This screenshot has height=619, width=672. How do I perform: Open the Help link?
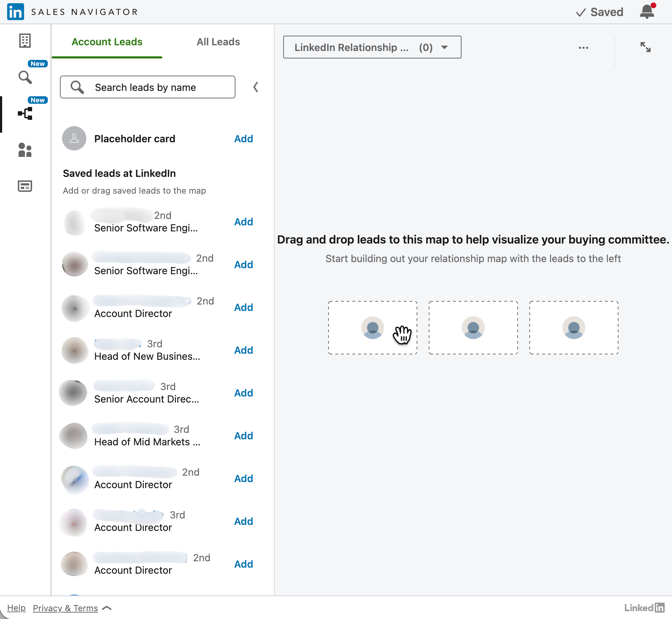click(x=16, y=608)
